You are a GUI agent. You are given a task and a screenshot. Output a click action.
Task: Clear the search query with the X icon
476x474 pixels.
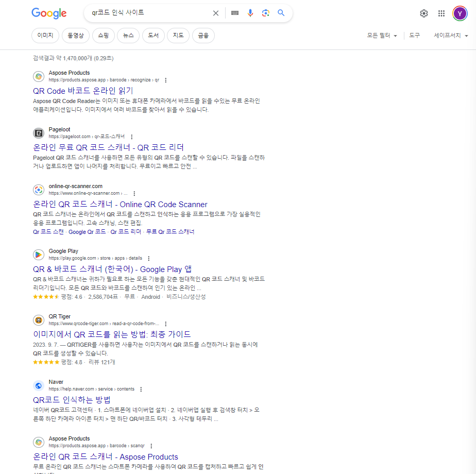215,13
